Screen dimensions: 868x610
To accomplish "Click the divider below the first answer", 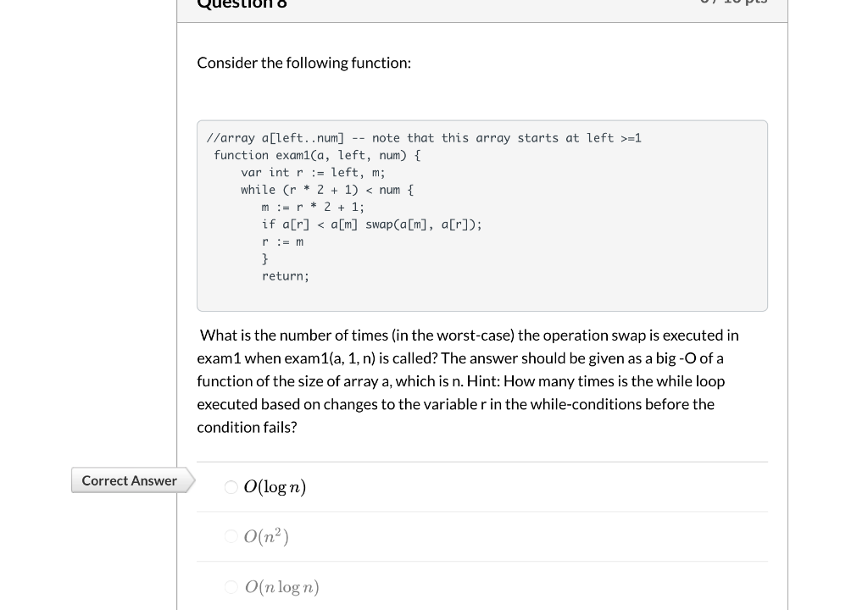I will coord(482,511).
